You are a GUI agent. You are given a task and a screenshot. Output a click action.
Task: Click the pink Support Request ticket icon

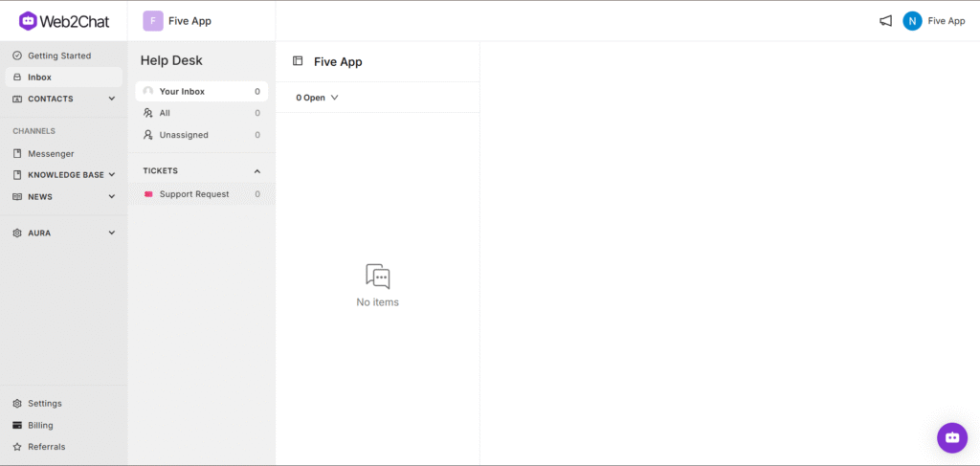pyautogui.click(x=148, y=194)
